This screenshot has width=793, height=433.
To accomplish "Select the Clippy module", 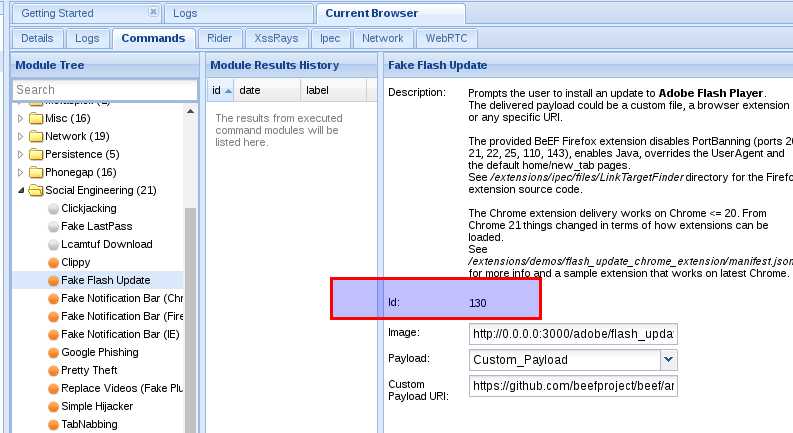I will coord(76,263).
